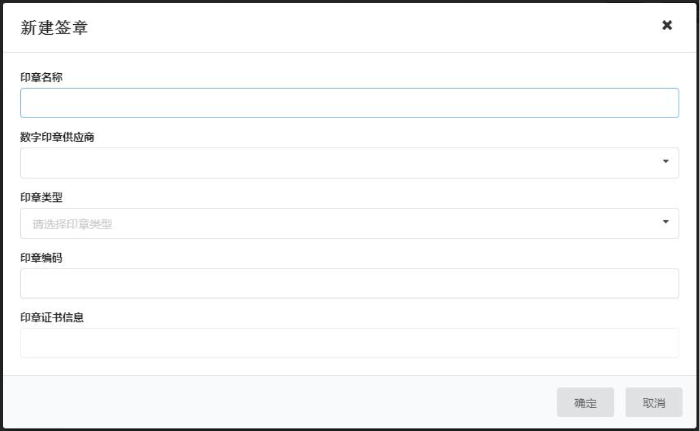Close the 新建签章 dialog with the X

click(667, 25)
